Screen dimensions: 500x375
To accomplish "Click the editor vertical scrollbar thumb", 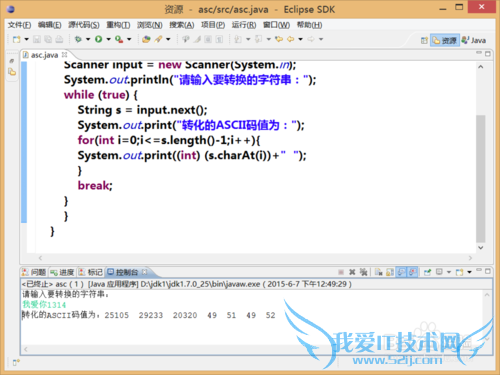I will pos(480,178).
